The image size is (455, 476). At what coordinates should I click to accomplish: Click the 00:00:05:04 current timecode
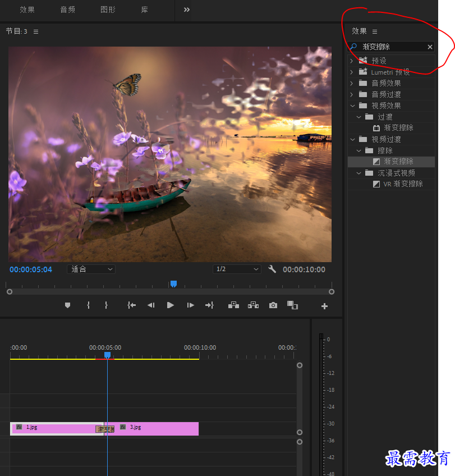31,269
